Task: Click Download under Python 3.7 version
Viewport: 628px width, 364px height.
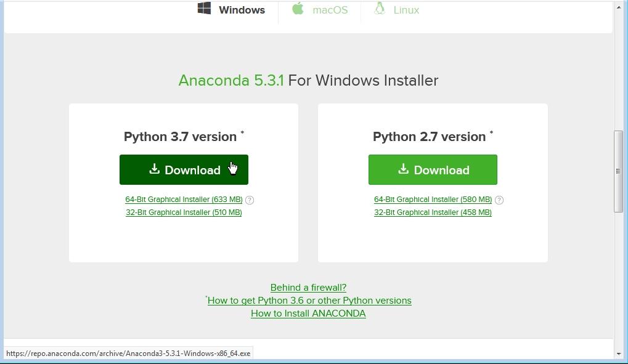Action: click(184, 169)
